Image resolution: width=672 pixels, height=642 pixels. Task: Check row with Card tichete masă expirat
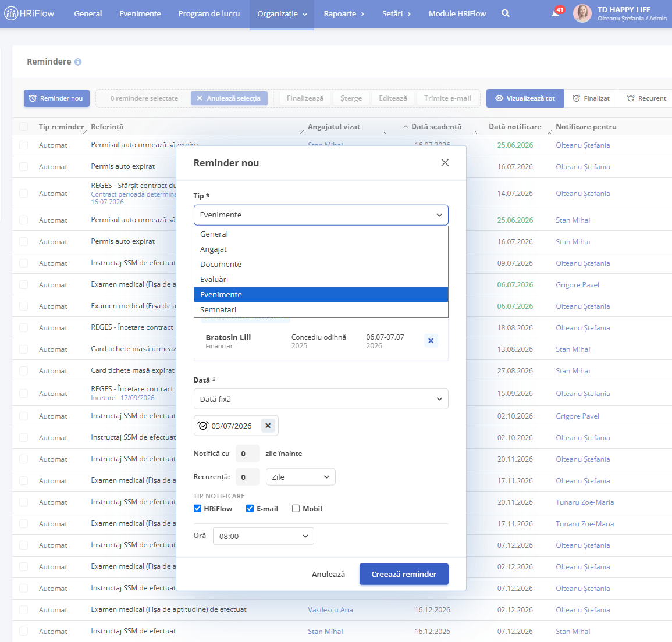coord(24,371)
